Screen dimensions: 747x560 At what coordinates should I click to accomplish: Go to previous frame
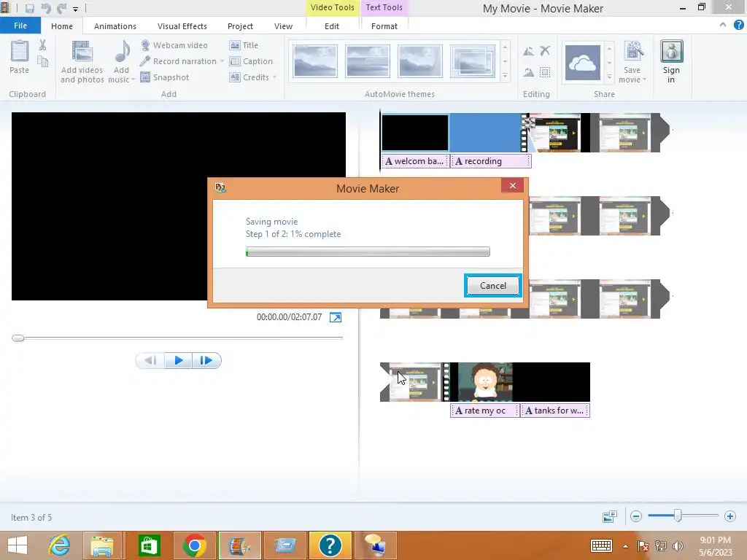(150, 360)
